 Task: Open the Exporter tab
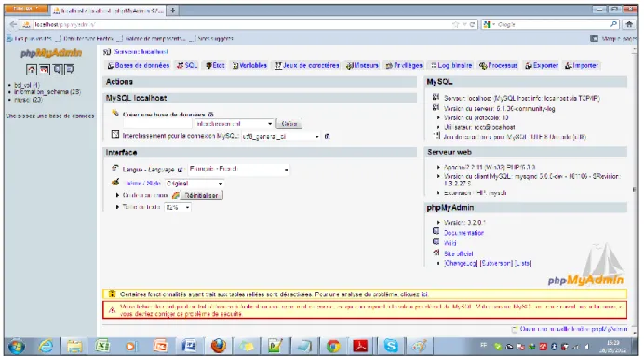pyautogui.click(x=542, y=65)
